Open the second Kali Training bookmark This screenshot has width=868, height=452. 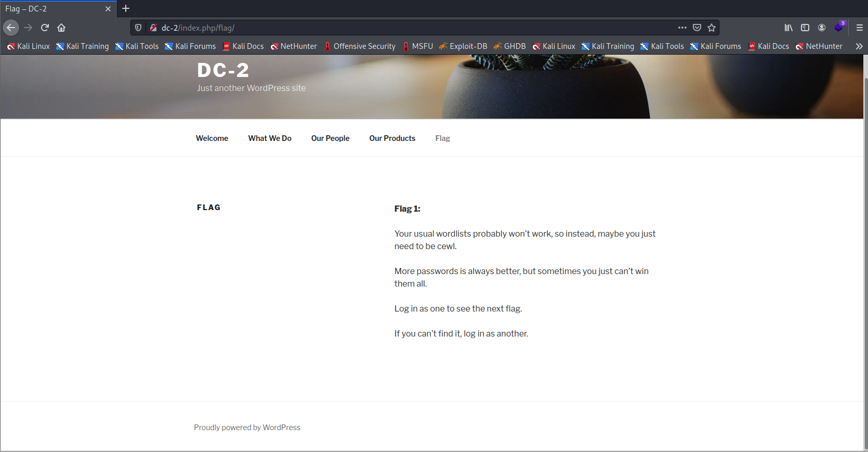click(x=608, y=46)
